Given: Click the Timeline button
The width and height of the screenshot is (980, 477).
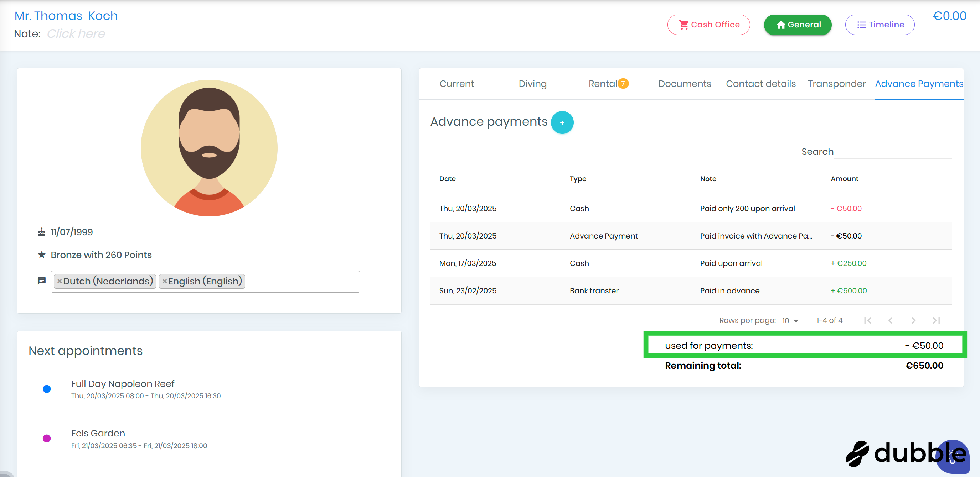Looking at the screenshot, I should point(880,25).
